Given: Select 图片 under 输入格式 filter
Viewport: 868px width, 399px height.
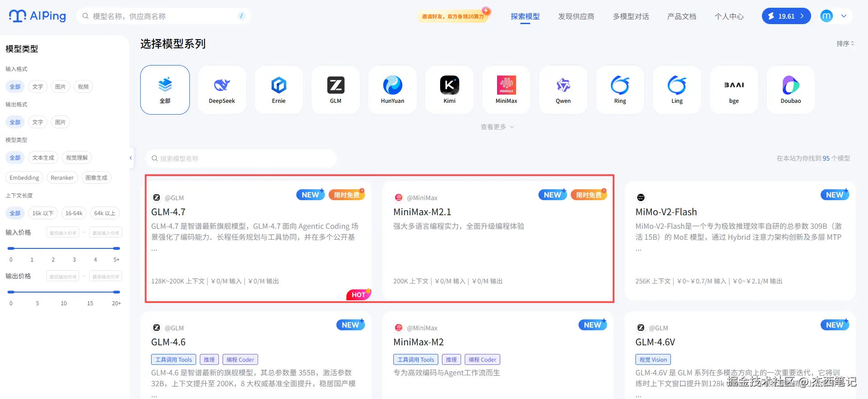Looking at the screenshot, I should point(60,86).
